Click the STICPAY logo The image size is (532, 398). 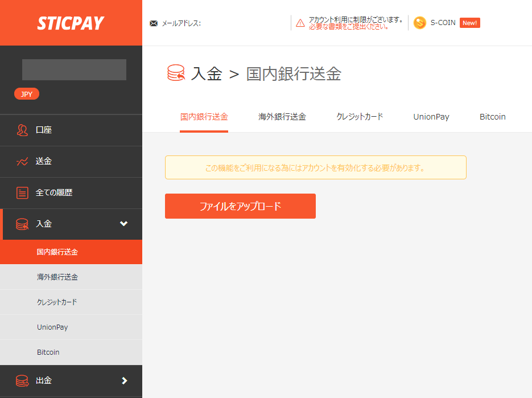(x=71, y=23)
